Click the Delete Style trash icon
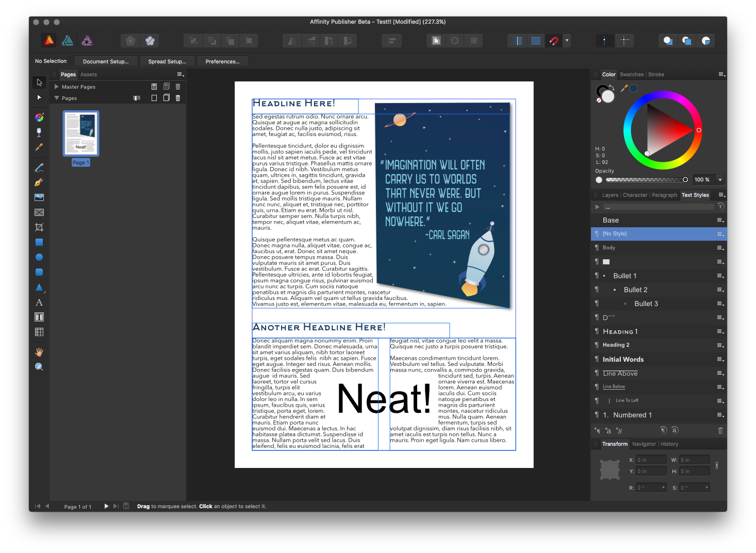756x553 pixels. pyautogui.click(x=720, y=430)
